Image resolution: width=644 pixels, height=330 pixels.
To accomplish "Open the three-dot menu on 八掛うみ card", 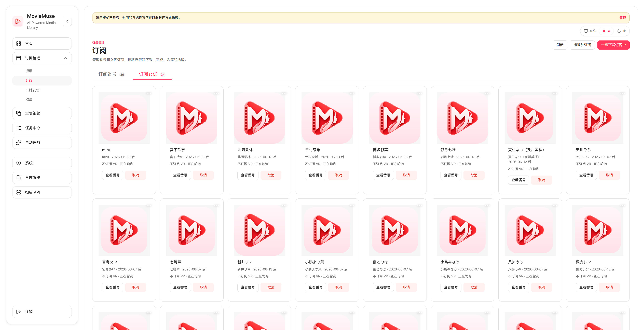I will tap(555, 206).
